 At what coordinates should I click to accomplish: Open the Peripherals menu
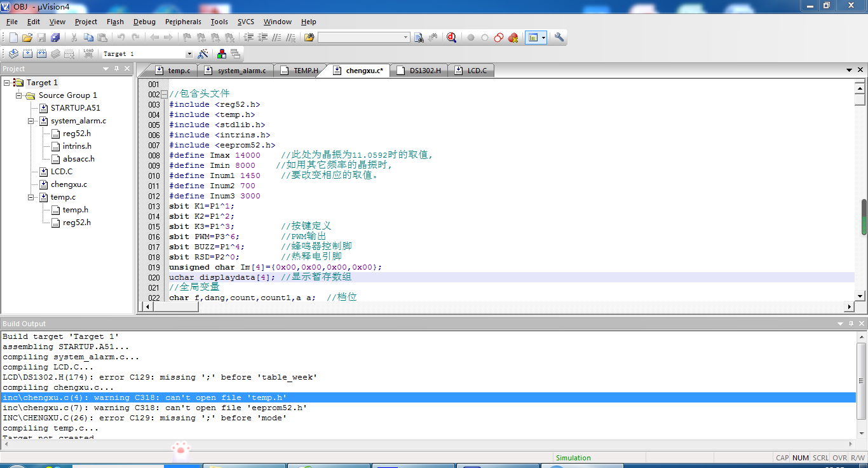[x=183, y=22]
